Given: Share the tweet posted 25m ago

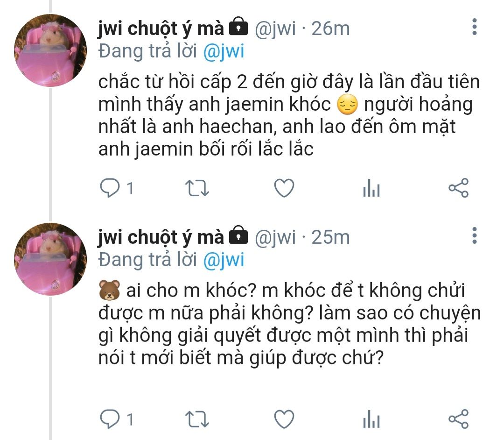Looking at the screenshot, I should [459, 419].
